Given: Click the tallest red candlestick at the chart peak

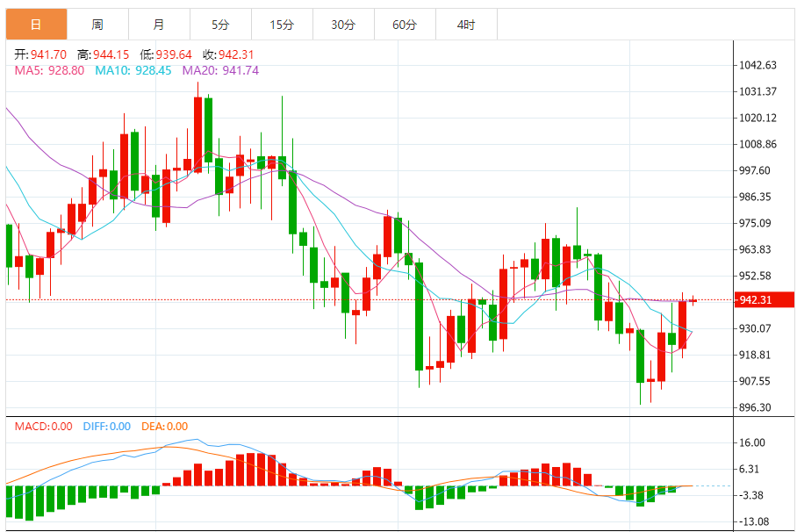Looking at the screenshot, I should tap(197, 135).
